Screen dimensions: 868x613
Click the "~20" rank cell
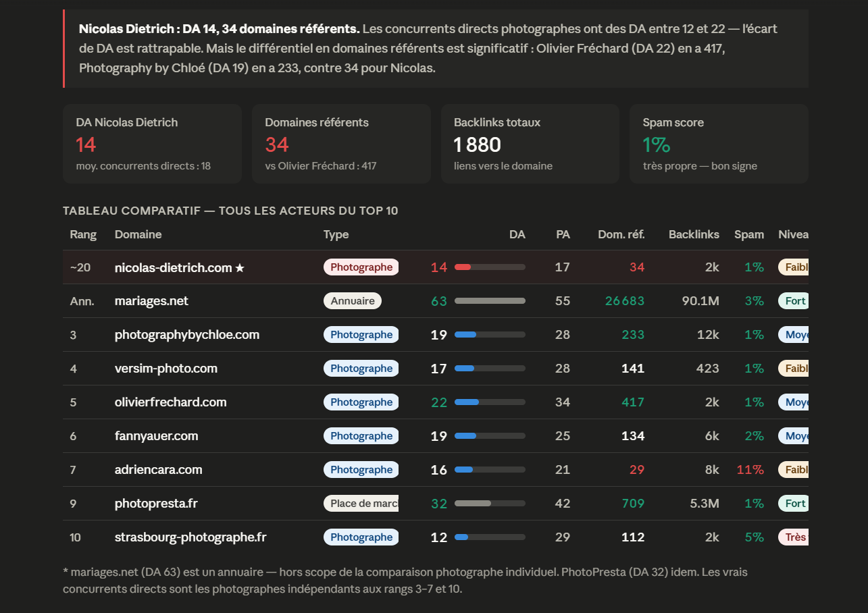click(x=80, y=267)
